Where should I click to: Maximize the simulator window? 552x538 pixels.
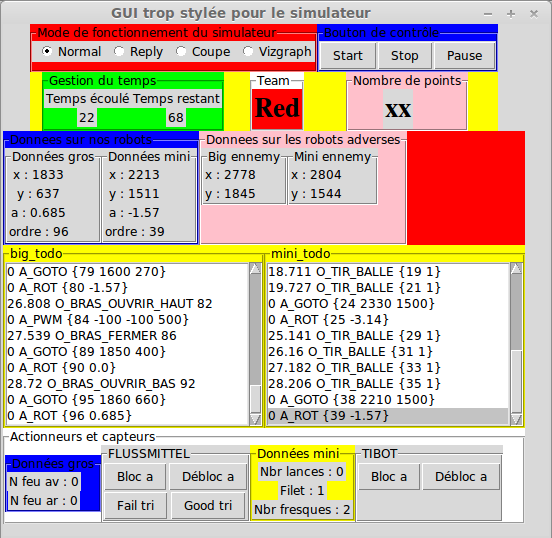tap(511, 14)
